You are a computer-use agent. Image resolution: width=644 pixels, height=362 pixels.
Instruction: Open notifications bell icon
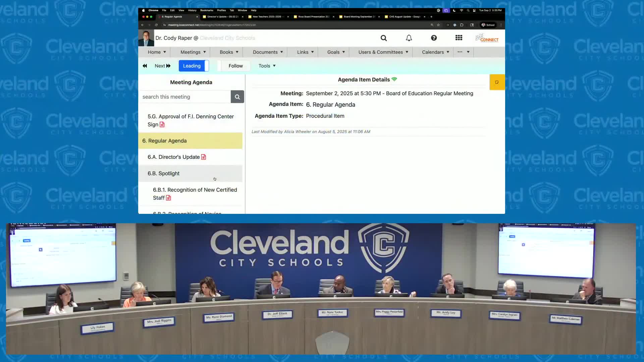[409, 38]
